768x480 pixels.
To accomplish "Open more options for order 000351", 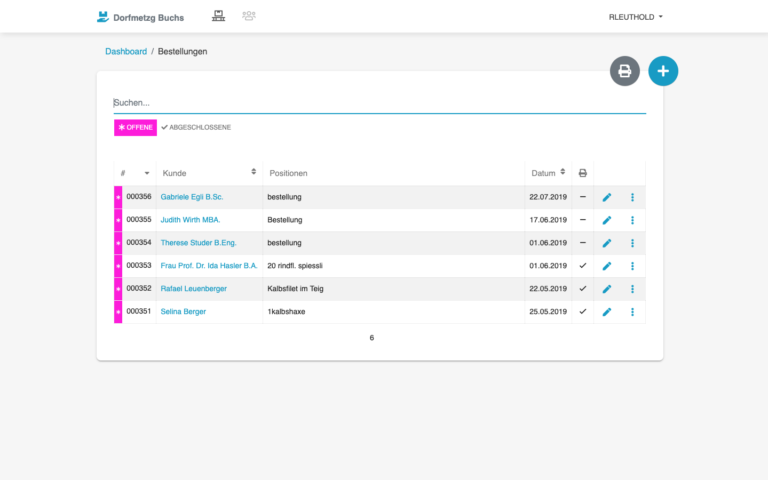I will click(x=632, y=312).
